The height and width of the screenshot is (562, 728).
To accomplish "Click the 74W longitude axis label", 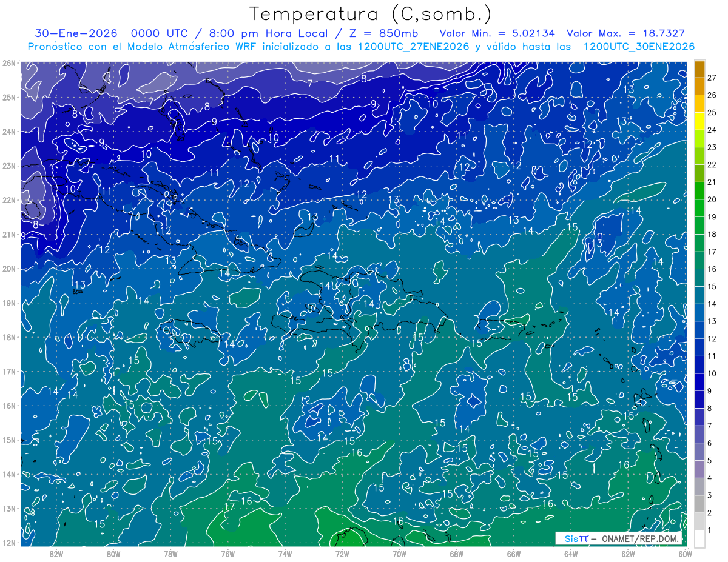I will [x=285, y=553].
